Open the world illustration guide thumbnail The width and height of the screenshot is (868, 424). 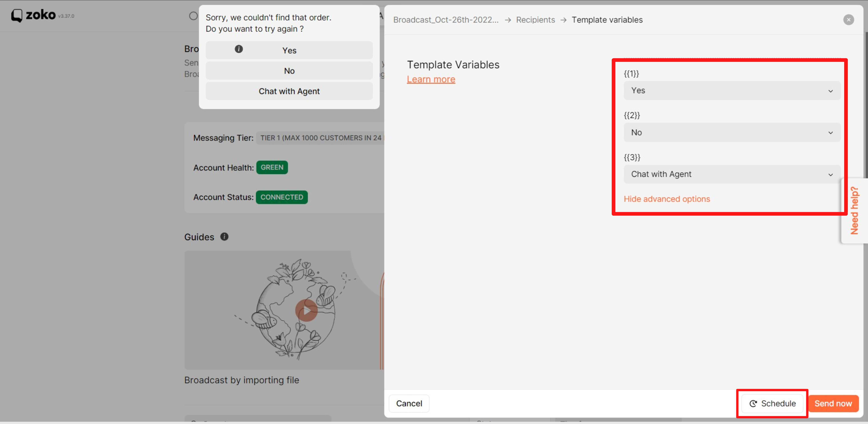284,310
